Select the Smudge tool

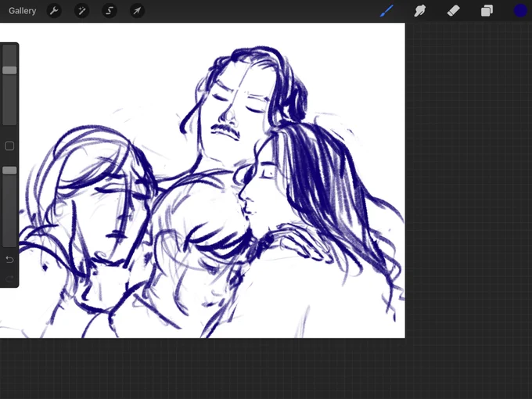[420, 11]
